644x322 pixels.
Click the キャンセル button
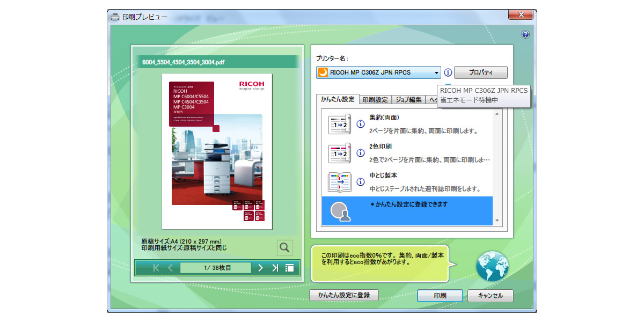(490, 295)
